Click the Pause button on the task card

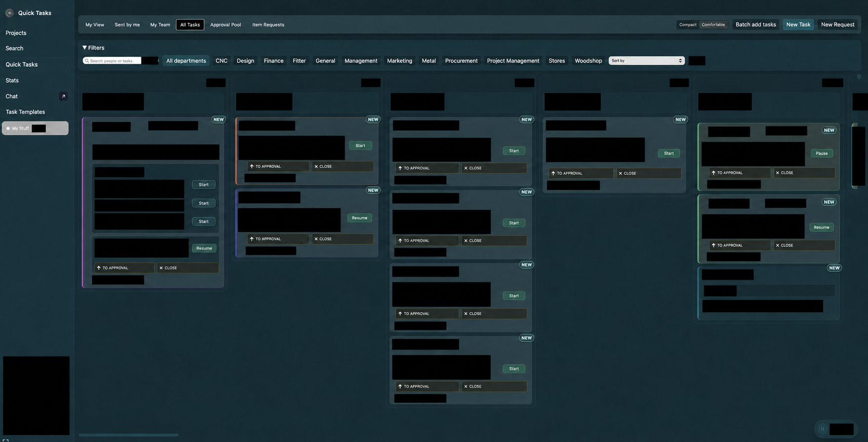(822, 153)
